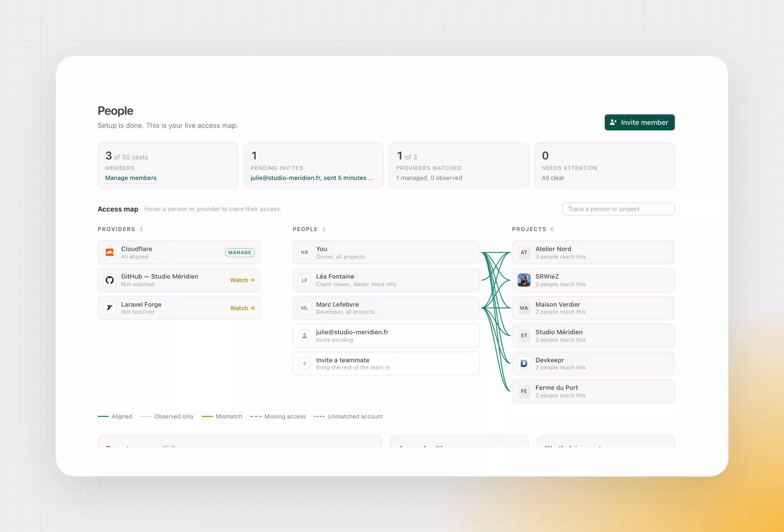This screenshot has width=784, height=532.
Task: Open the pending invite julie@studio-meridien.fr link
Action: tap(311, 178)
